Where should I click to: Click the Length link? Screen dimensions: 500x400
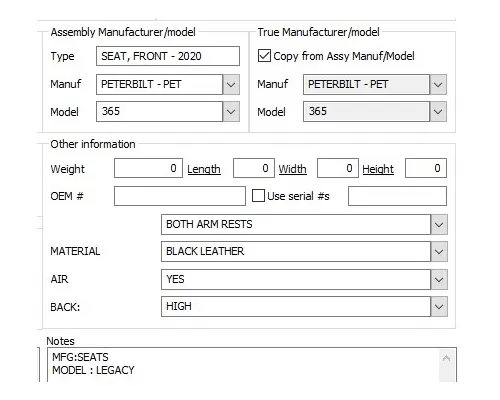204,169
